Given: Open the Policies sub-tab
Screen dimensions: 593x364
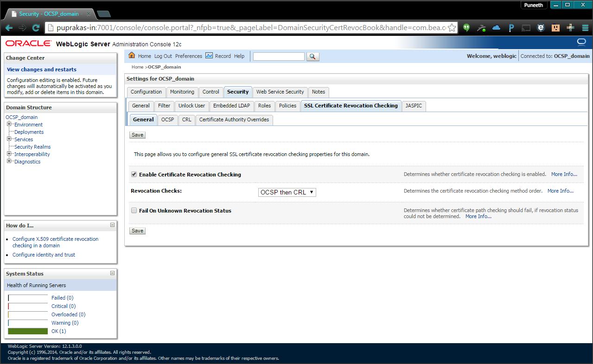Looking at the screenshot, I should tap(287, 106).
